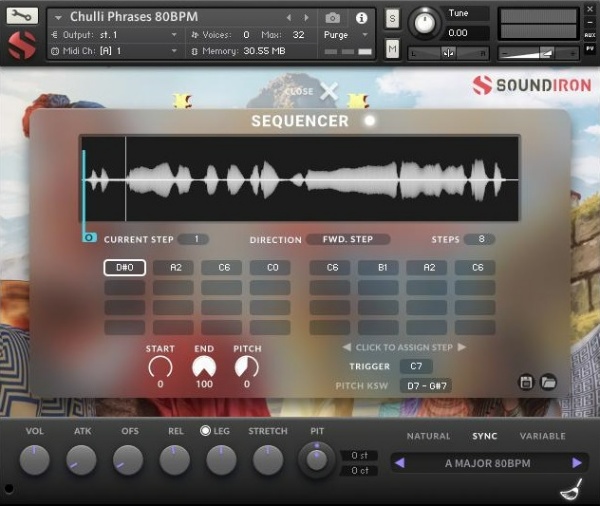Click the Tune value 0.00

(x=458, y=33)
